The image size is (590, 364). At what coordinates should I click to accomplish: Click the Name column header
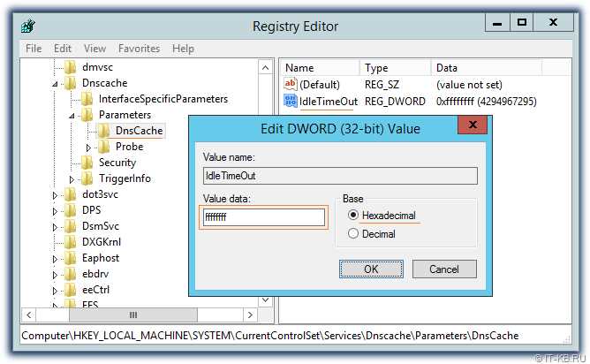coord(321,68)
